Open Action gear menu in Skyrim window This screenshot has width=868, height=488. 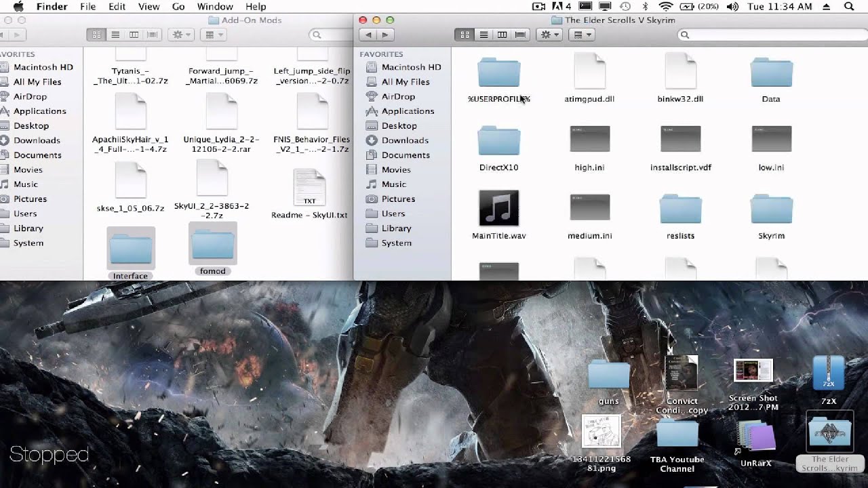pos(549,35)
